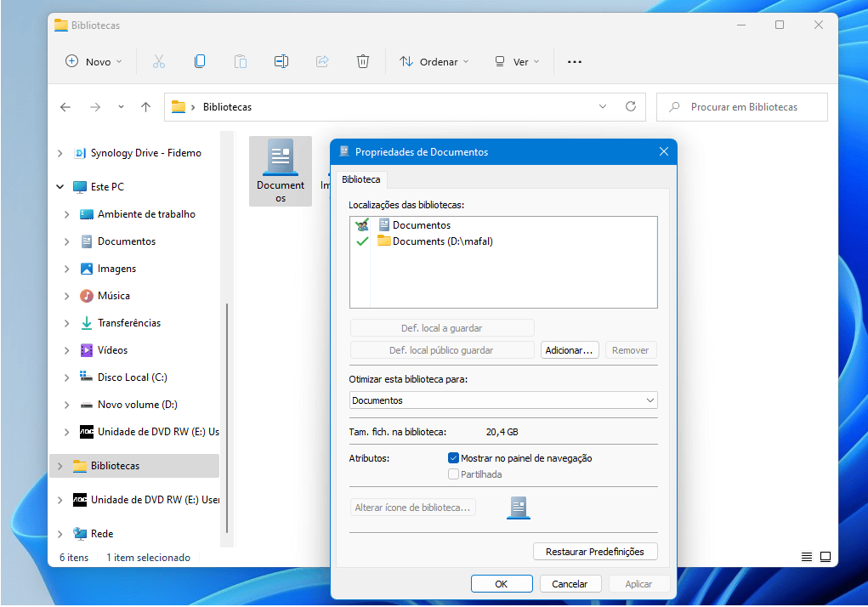Viewport: 868px width, 607px height.
Task: Click the Rename icon in toolbar
Action: point(281,61)
